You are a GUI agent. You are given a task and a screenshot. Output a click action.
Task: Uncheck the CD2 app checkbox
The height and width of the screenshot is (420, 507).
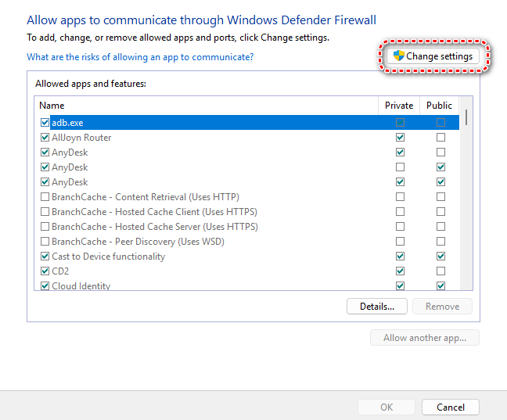pyautogui.click(x=45, y=271)
